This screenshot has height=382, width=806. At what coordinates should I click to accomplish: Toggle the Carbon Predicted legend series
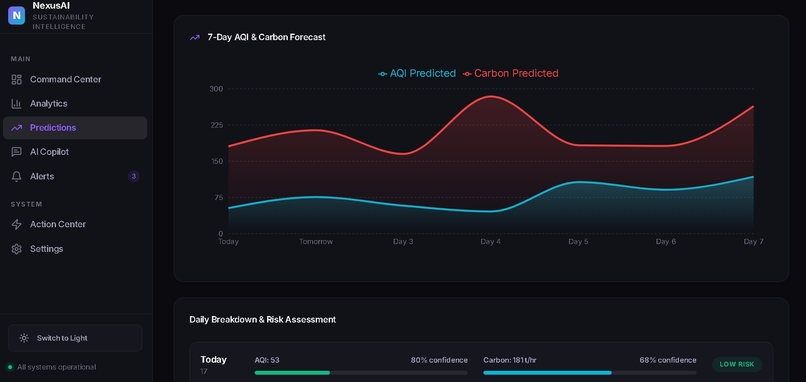(510, 74)
